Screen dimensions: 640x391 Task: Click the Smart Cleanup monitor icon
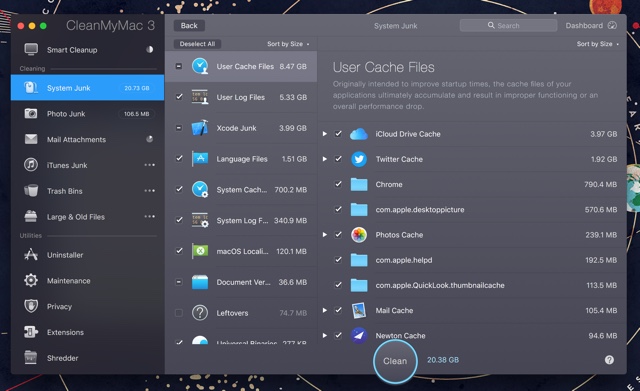click(x=31, y=49)
